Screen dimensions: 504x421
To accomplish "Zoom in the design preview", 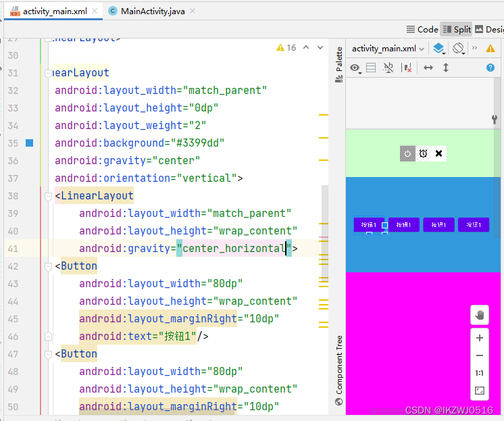I will tap(480, 338).
